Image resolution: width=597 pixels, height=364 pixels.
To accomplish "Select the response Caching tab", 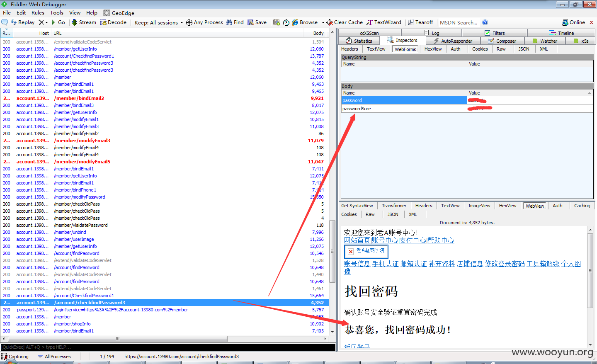I will coord(582,206).
